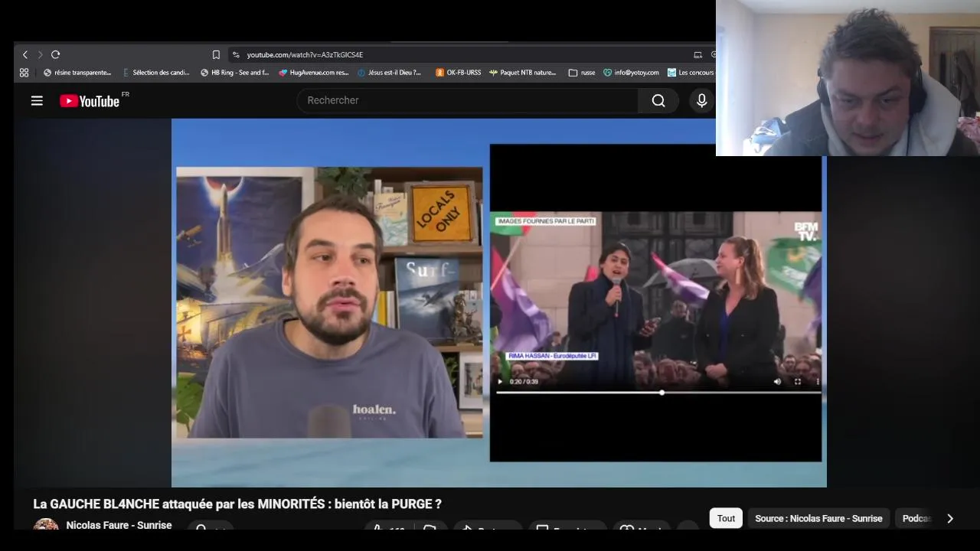The height and width of the screenshot is (551, 980).
Task: Open 'info@yotoy.com' bookmark
Action: pyautogui.click(x=631, y=73)
